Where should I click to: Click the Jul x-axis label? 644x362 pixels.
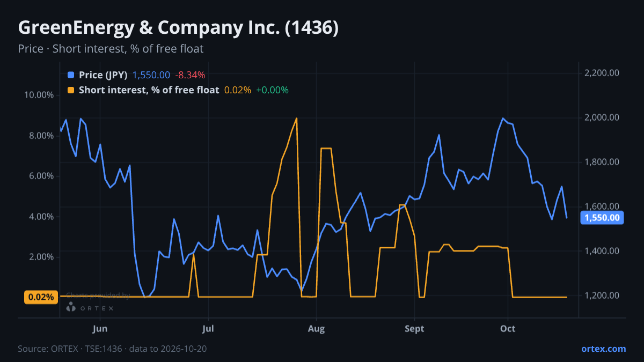tap(209, 329)
